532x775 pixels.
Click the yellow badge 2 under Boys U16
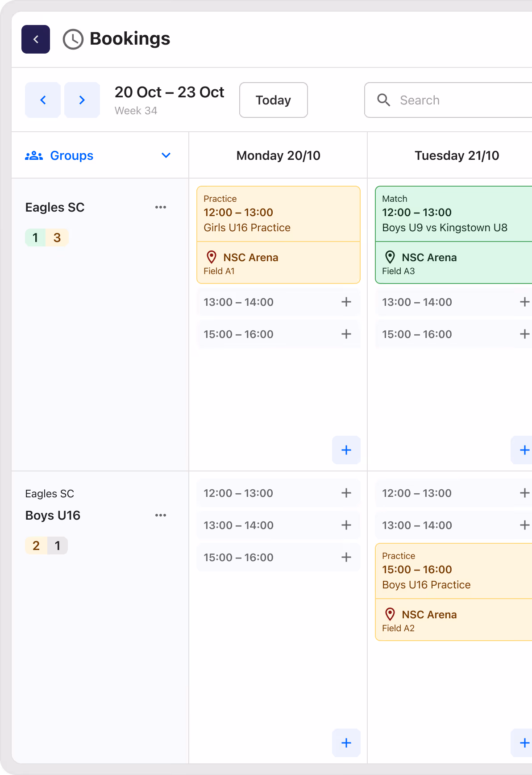[x=36, y=546]
